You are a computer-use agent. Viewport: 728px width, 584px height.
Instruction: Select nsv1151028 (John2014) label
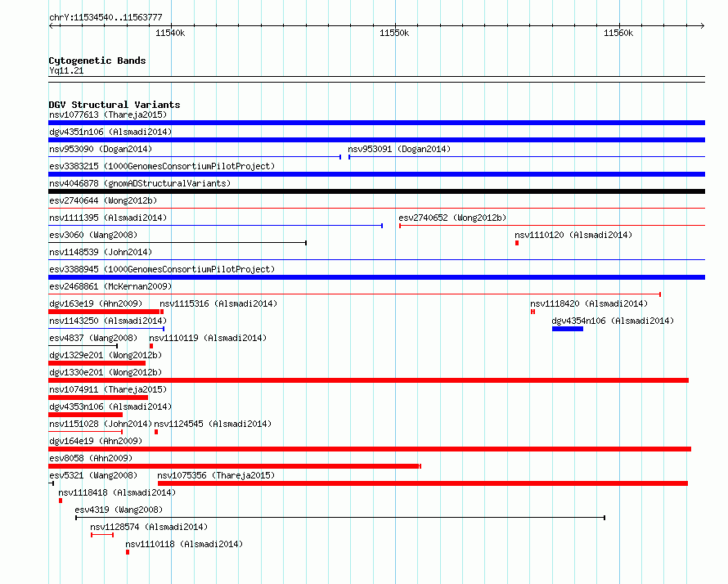tap(101, 424)
